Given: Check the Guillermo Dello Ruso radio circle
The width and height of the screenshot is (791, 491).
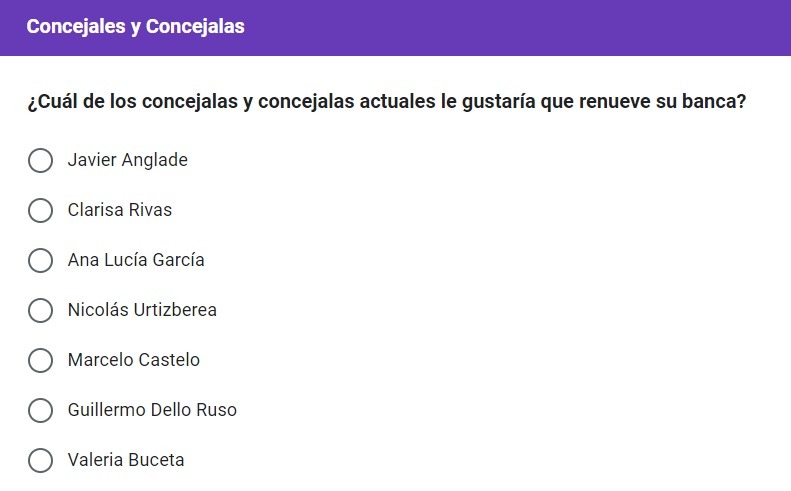Looking at the screenshot, I should pos(40,410).
